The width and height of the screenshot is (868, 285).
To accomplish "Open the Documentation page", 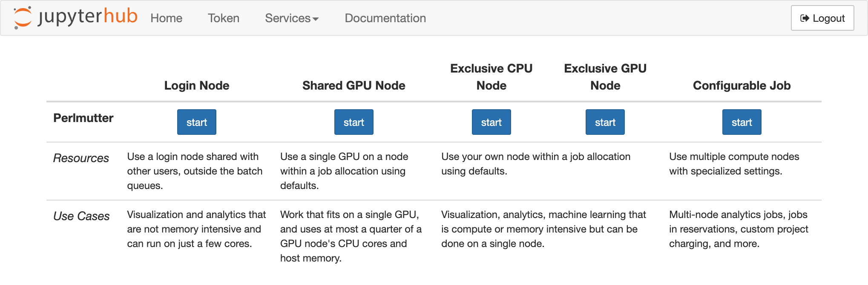I will tap(385, 18).
